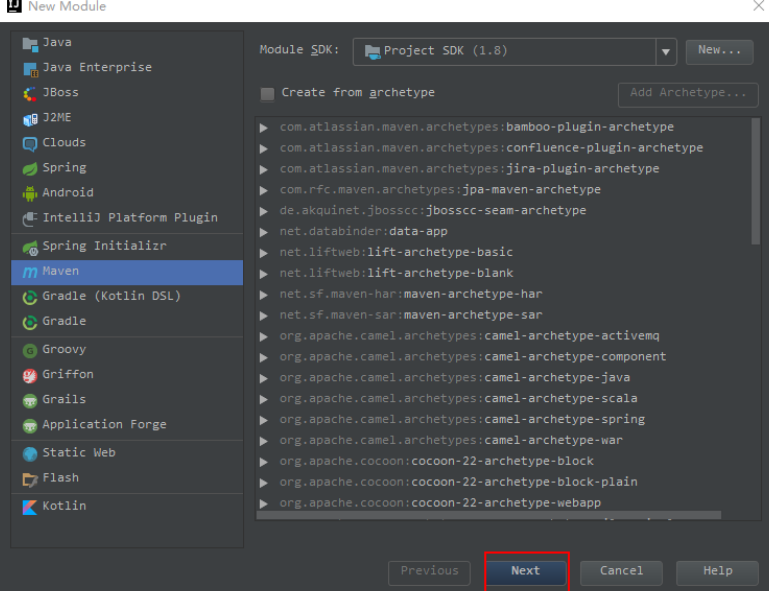Select Kotlin module type label
Image resolution: width=769 pixels, height=591 pixels.
[64, 506]
